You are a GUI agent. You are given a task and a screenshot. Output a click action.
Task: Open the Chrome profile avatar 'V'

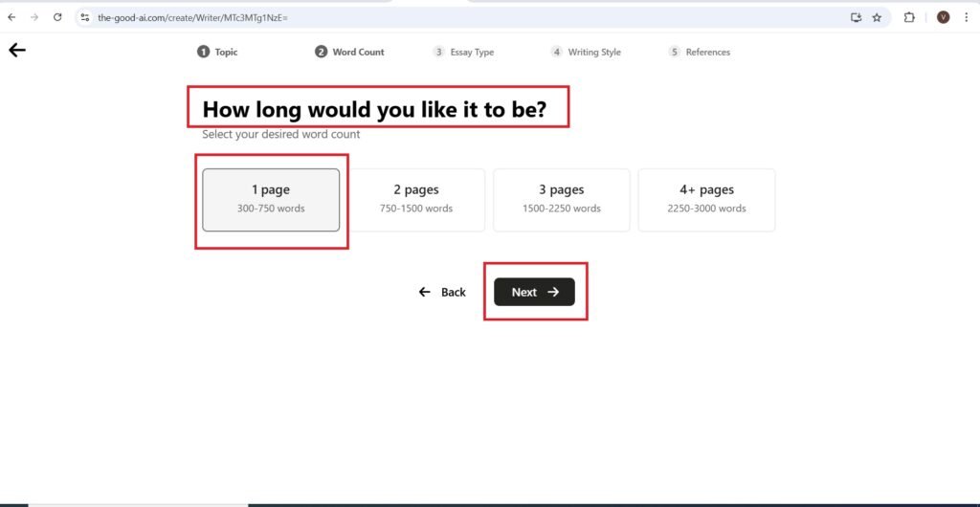(x=943, y=17)
